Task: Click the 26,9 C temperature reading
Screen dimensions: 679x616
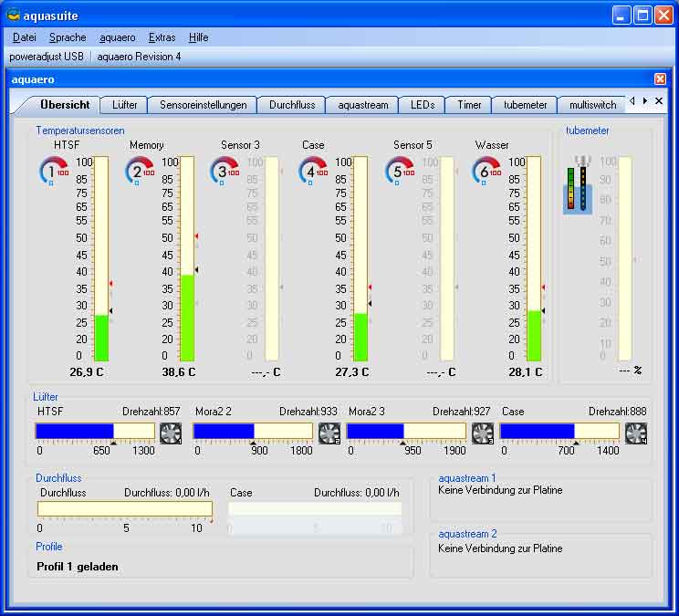Action: coord(87,371)
